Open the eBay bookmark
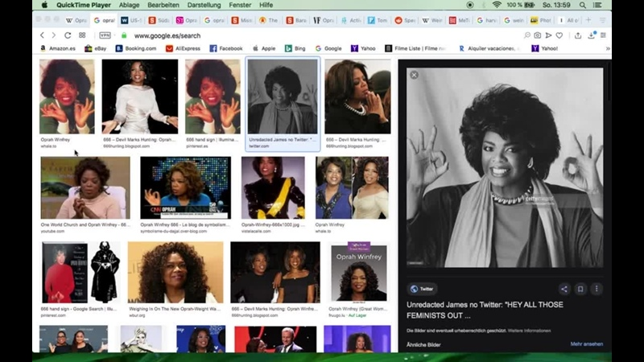Image resolution: width=644 pixels, height=362 pixels. coord(95,48)
